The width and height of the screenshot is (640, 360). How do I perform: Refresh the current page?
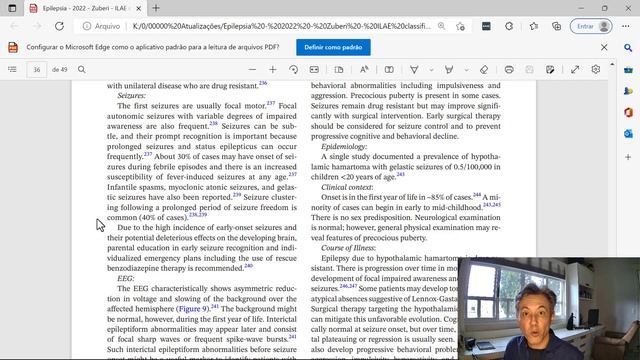(x=60, y=26)
